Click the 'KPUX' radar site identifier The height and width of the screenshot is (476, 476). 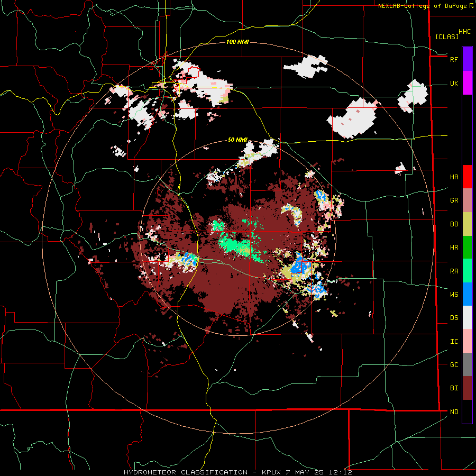click(x=272, y=472)
